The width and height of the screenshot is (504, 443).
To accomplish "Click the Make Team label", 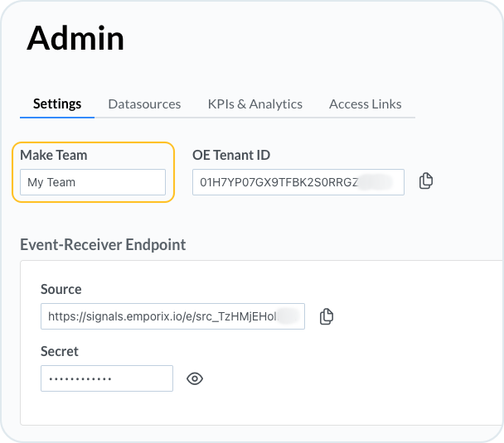I will click(54, 155).
